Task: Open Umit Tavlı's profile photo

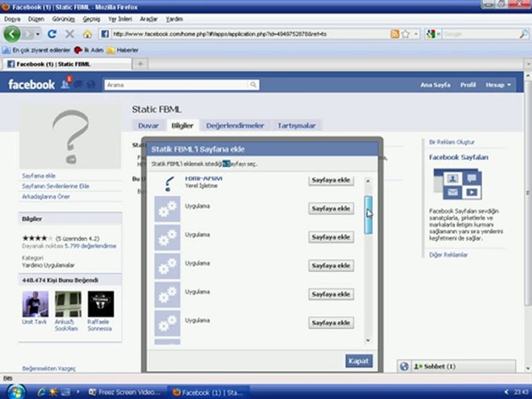Action: [x=35, y=304]
